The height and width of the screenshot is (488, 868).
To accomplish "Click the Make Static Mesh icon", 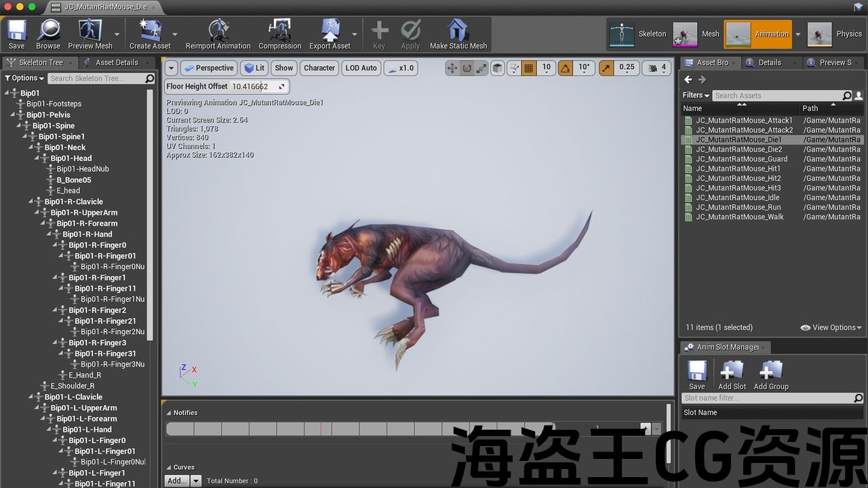I will click(458, 34).
